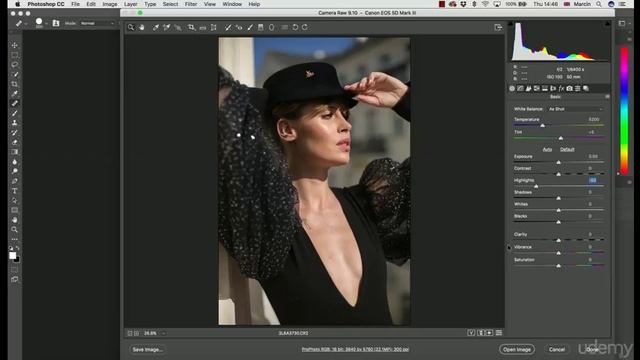Click the Default tone link

coord(567,149)
